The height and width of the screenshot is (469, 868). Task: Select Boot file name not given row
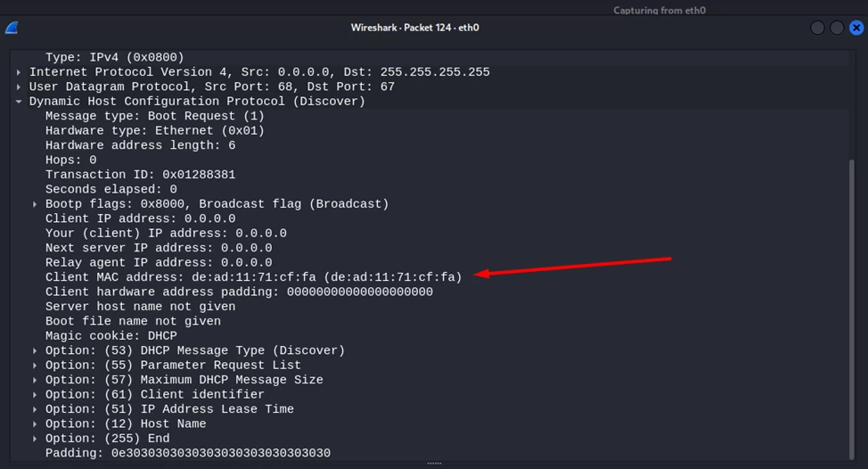coord(429,321)
